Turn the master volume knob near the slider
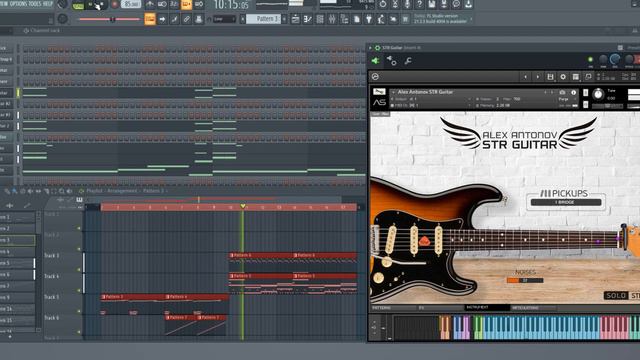 pos(62,18)
